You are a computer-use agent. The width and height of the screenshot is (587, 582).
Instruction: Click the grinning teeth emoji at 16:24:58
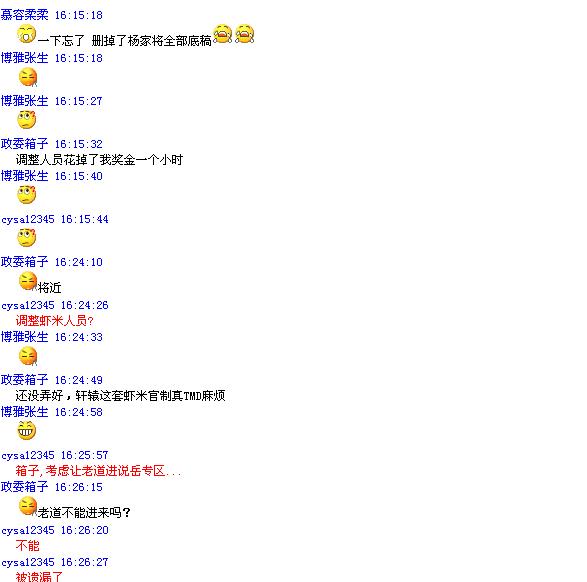click(x=27, y=430)
